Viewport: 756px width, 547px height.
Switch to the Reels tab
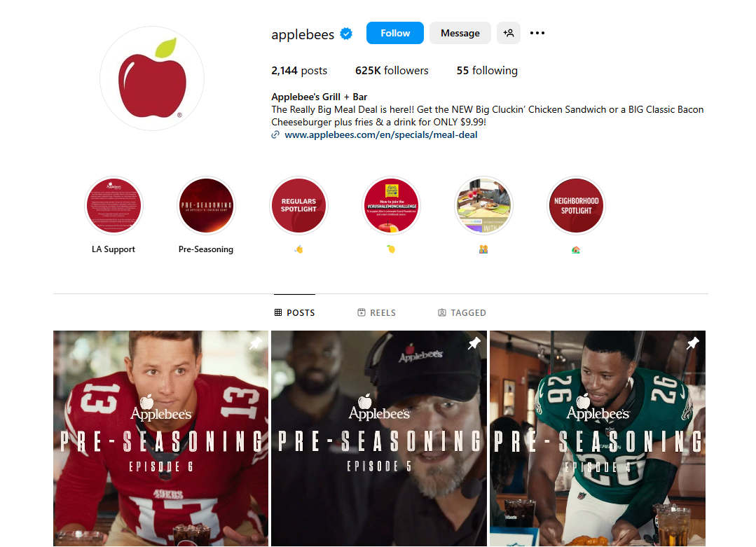coord(376,313)
